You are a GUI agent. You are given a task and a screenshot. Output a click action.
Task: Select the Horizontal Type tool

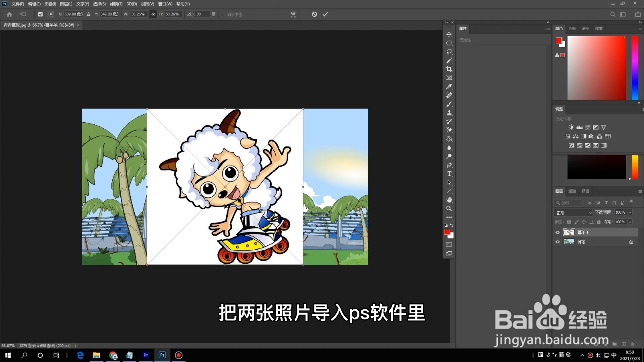click(x=449, y=174)
